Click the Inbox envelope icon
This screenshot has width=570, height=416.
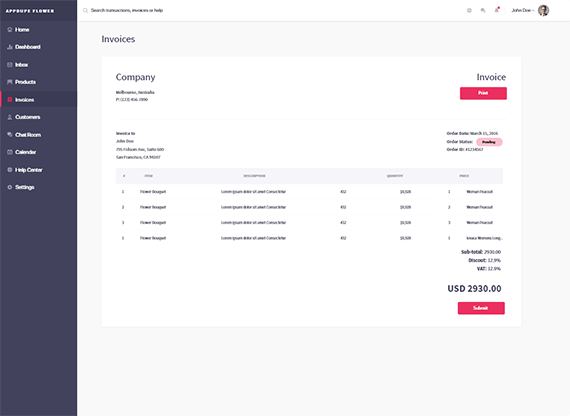(10, 65)
